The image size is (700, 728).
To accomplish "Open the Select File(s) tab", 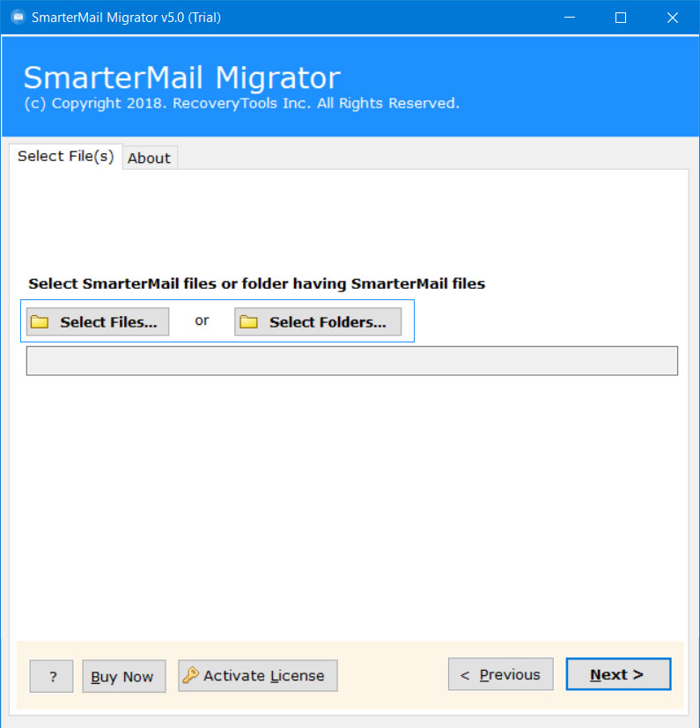I will [65, 157].
